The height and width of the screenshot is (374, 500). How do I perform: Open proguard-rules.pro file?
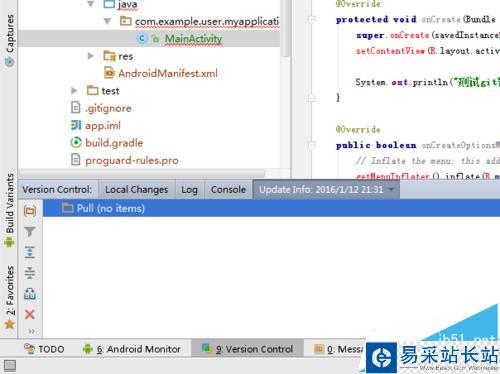coord(132,160)
